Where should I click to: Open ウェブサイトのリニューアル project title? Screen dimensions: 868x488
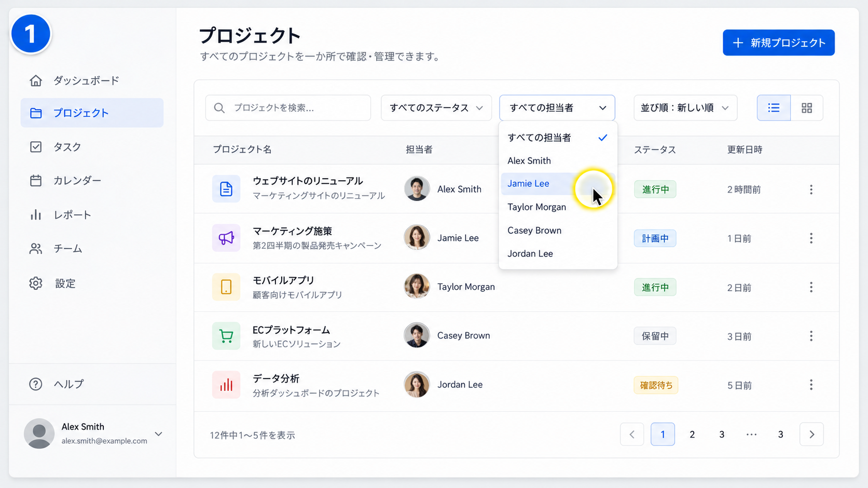[x=308, y=181]
